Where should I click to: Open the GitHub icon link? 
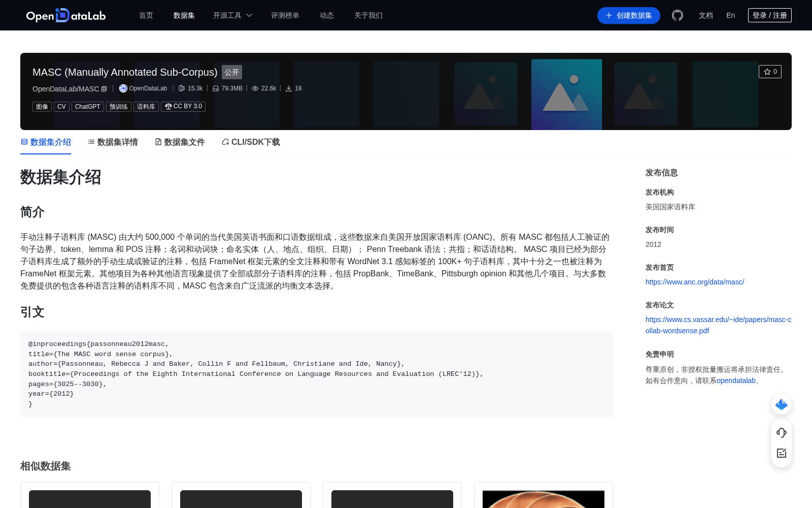(x=678, y=15)
